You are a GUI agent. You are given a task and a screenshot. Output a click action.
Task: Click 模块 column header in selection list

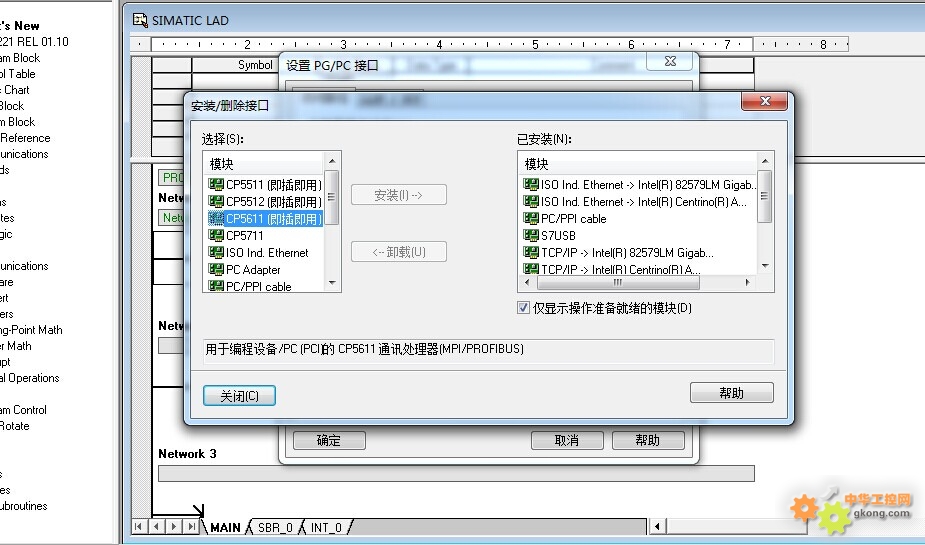tap(264, 164)
